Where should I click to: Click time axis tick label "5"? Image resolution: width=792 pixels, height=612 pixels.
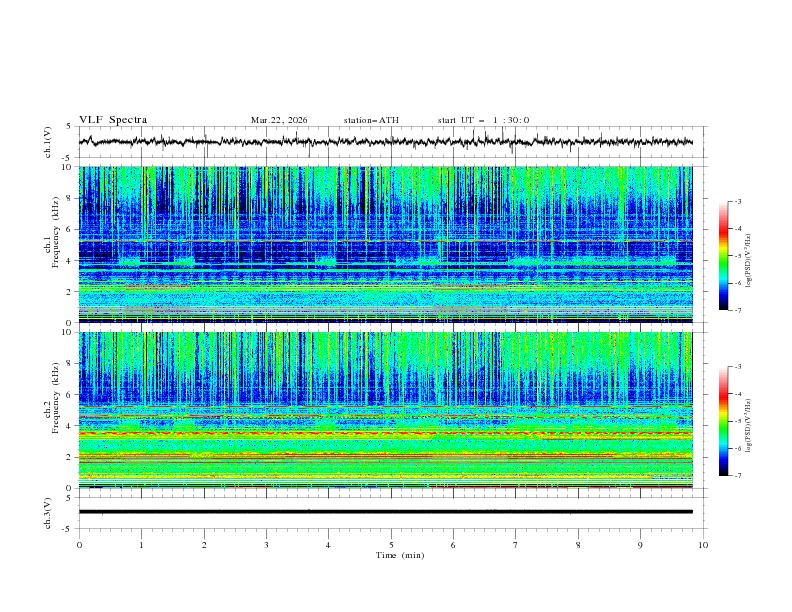391,545
